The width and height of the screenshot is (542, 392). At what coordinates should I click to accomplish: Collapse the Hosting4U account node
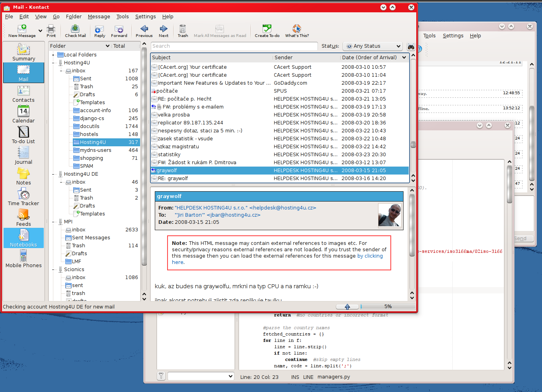click(53, 63)
